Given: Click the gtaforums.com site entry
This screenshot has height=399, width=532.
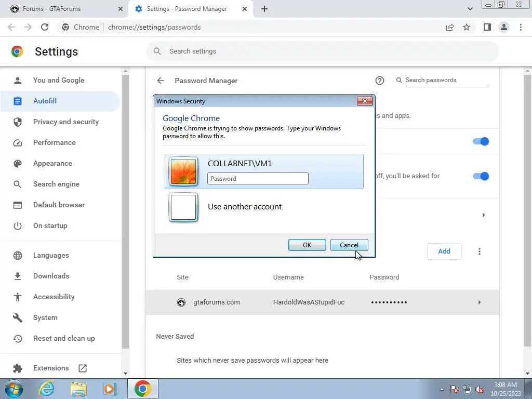Looking at the screenshot, I should [217, 302].
